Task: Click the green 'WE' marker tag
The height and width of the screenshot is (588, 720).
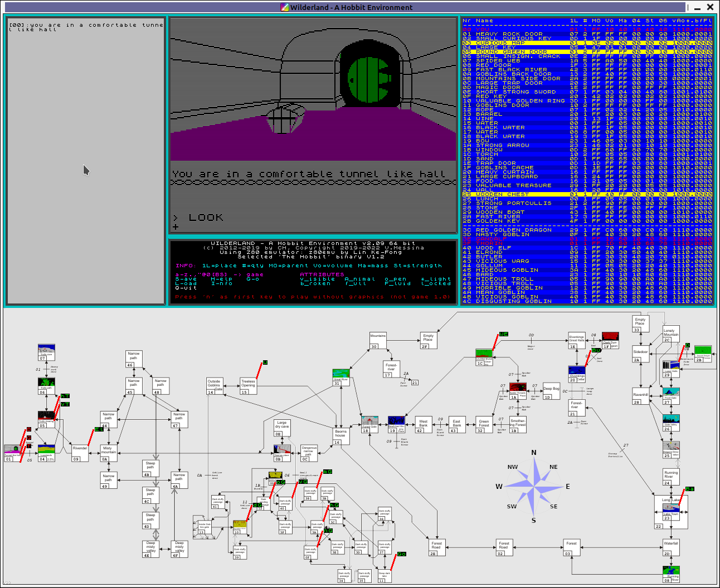Action: coord(504,334)
